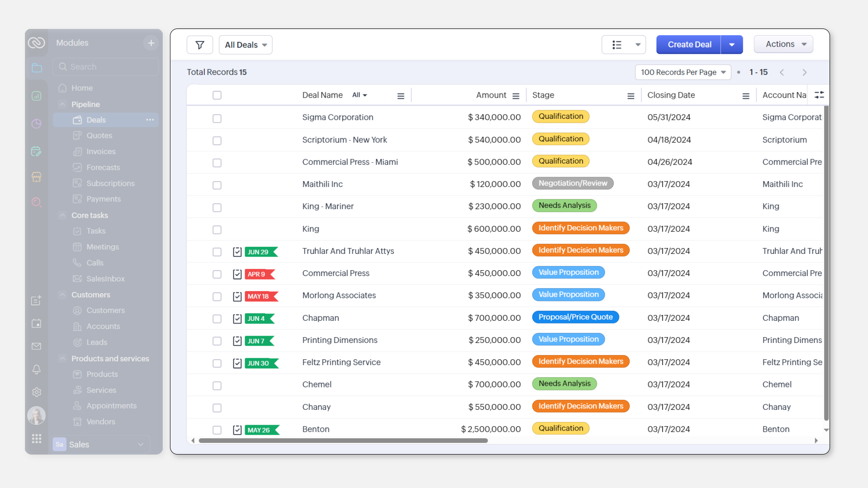Screen dimensions: 868x488
Task: Click the filter funnel icon
Action: click(199, 45)
